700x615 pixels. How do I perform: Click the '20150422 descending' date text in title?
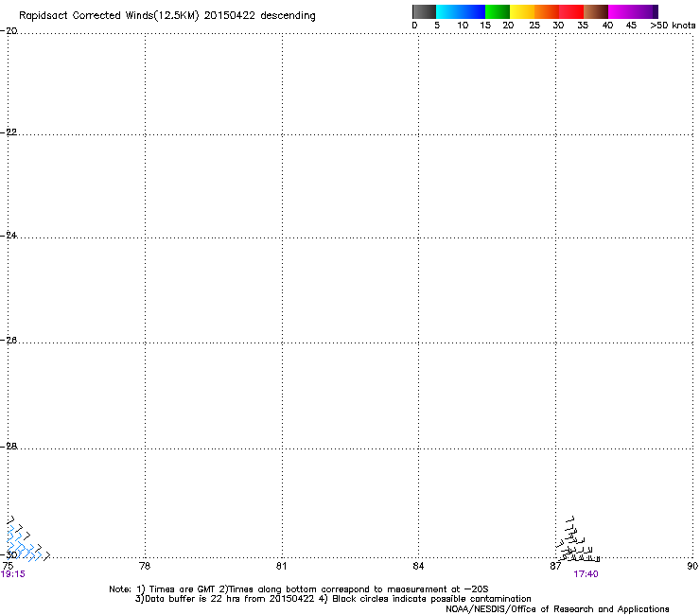(x=259, y=16)
